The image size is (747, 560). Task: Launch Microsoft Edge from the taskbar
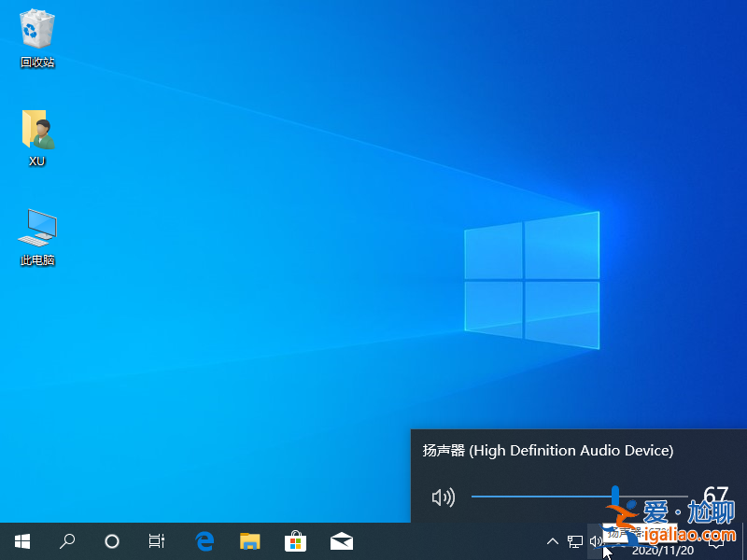(204, 540)
